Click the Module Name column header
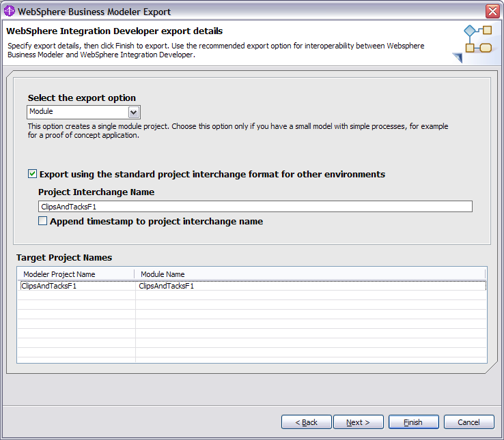504x440 pixels. click(163, 274)
